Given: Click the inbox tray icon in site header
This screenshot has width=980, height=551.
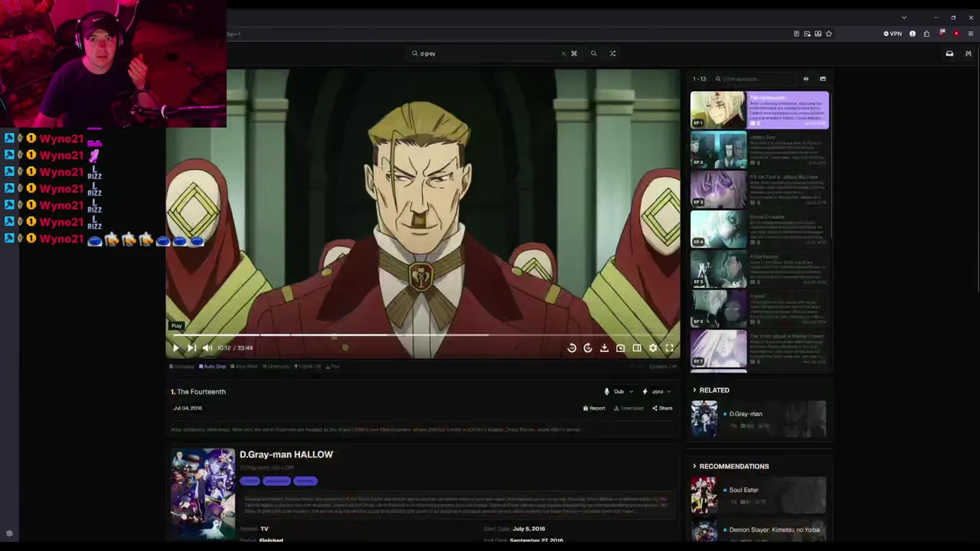Looking at the screenshot, I should tap(949, 54).
